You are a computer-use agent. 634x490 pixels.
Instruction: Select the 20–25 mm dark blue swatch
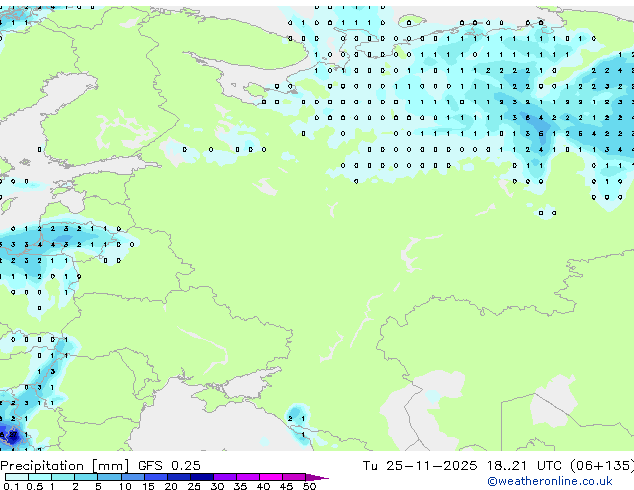point(178,477)
